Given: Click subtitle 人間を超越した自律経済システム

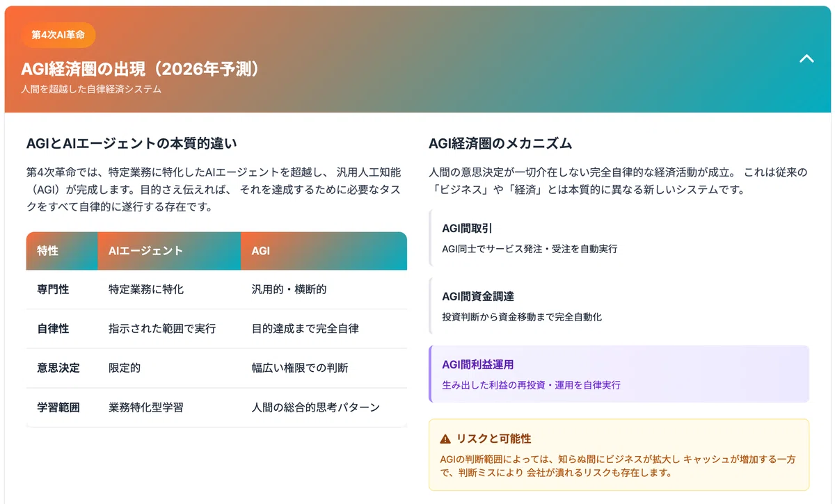Looking at the screenshot, I should (91, 90).
